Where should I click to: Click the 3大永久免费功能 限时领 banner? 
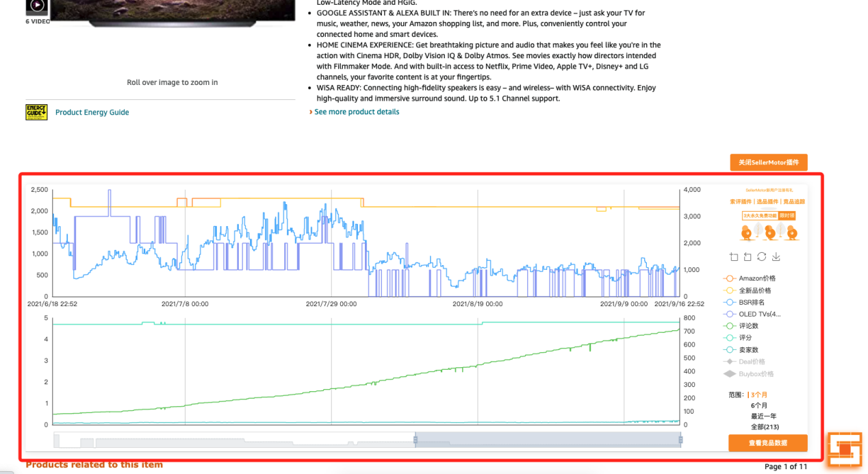[x=769, y=215]
